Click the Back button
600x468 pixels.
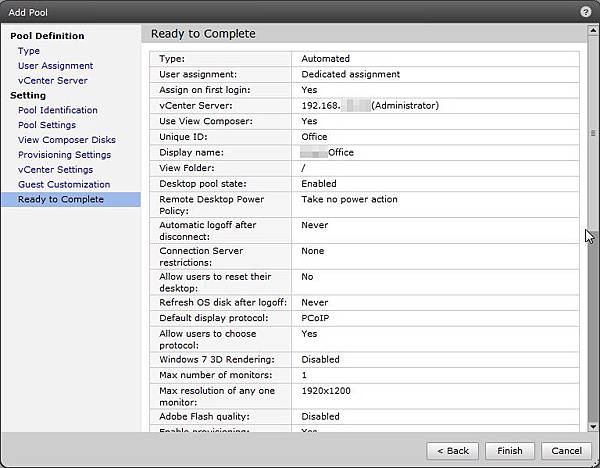point(453,451)
